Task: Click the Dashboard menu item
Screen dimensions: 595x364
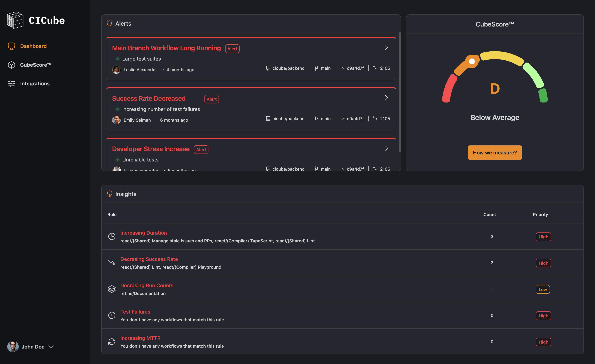Action: [33, 46]
